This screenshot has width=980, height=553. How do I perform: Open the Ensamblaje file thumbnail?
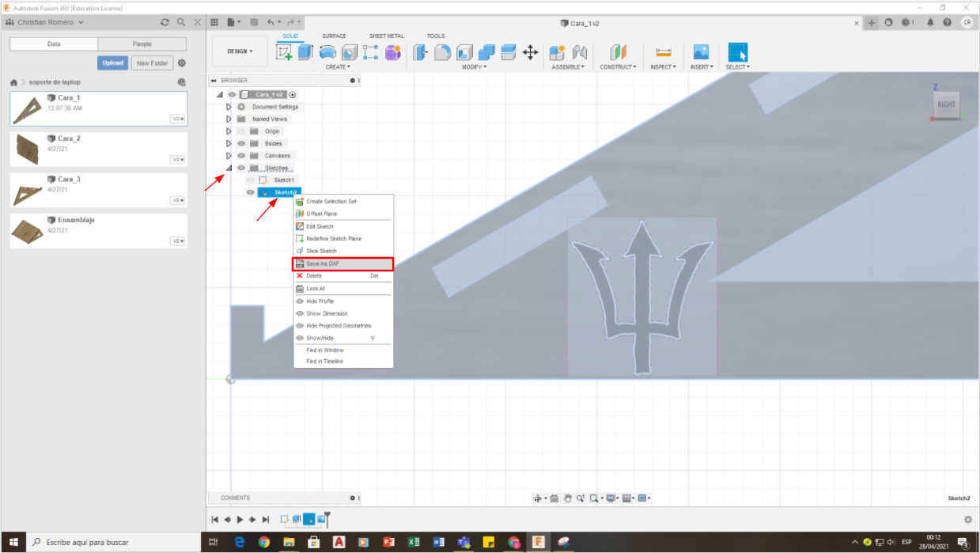tap(28, 230)
